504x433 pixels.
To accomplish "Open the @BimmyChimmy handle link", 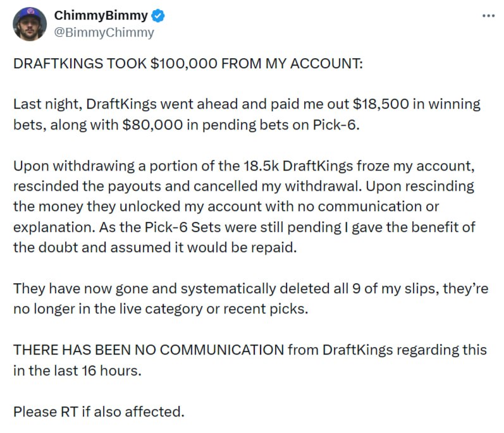I will pyautogui.click(x=104, y=33).
